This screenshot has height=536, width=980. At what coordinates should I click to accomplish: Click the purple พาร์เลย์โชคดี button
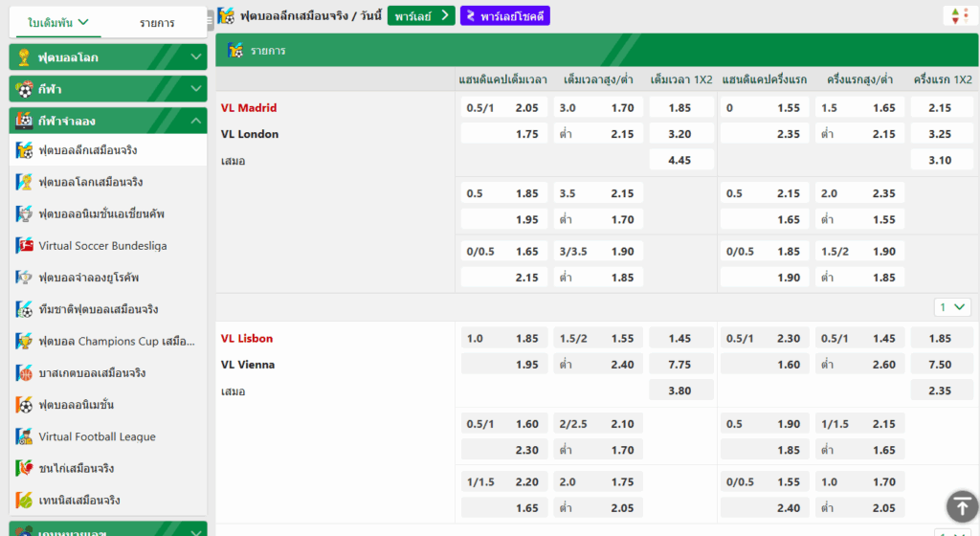pyautogui.click(x=505, y=15)
